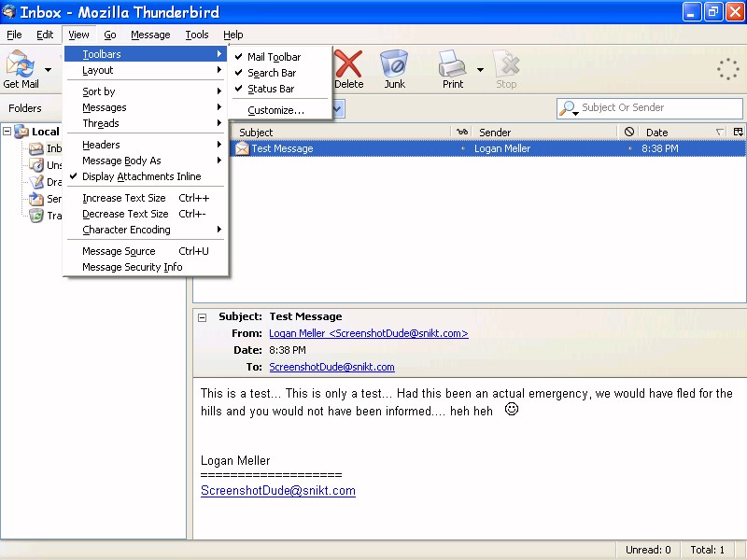Expand the Threads submenu

pos(146,123)
